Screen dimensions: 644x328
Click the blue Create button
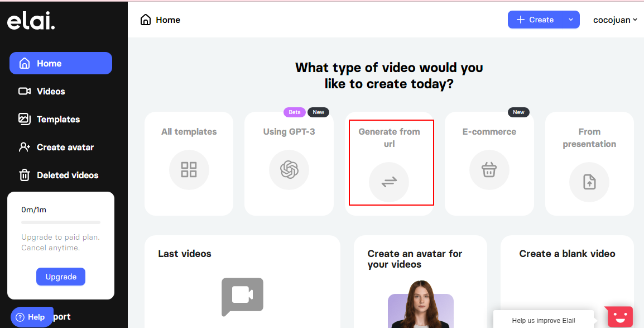click(x=535, y=20)
